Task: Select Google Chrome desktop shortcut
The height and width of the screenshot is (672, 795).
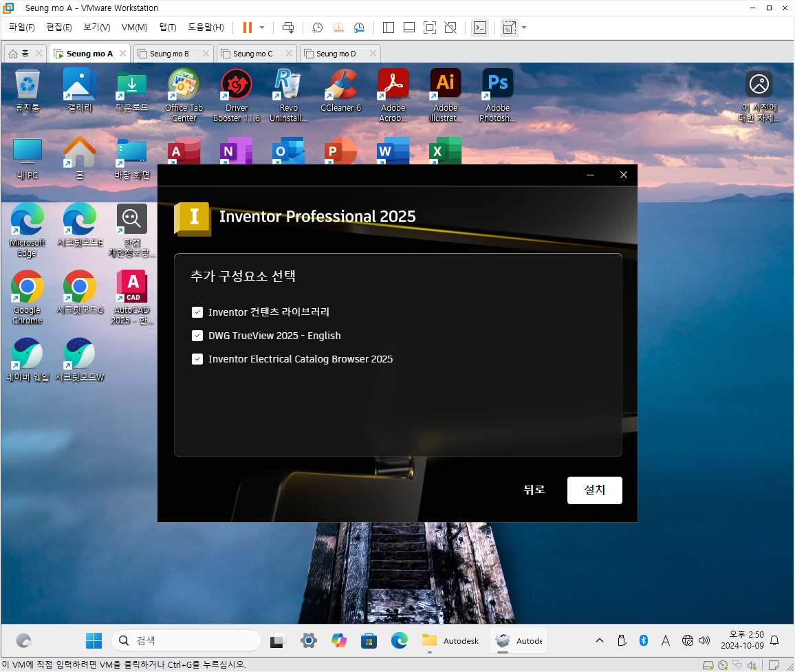Action: (x=28, y=298)
